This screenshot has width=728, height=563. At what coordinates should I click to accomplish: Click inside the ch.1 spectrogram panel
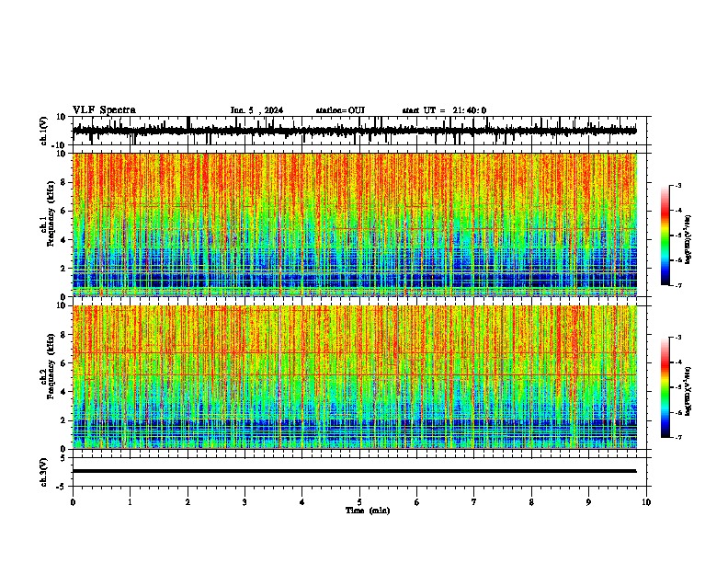click(355, 224)
